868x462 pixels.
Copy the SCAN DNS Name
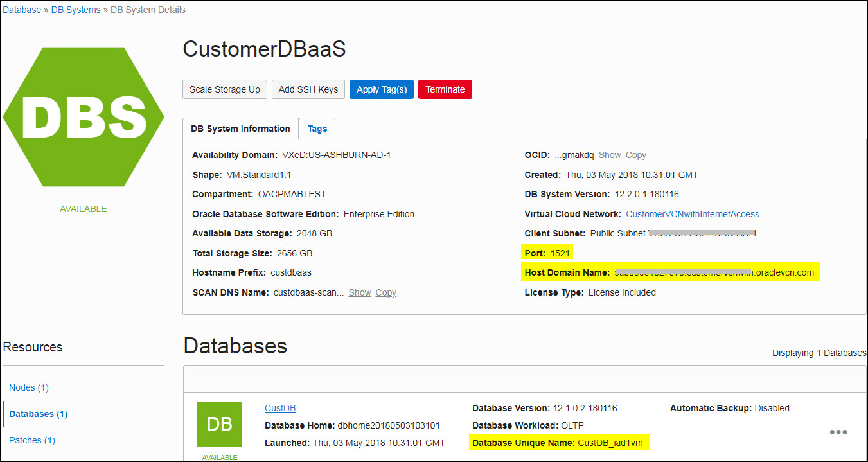pyautogui.click(x=385, y=292)
